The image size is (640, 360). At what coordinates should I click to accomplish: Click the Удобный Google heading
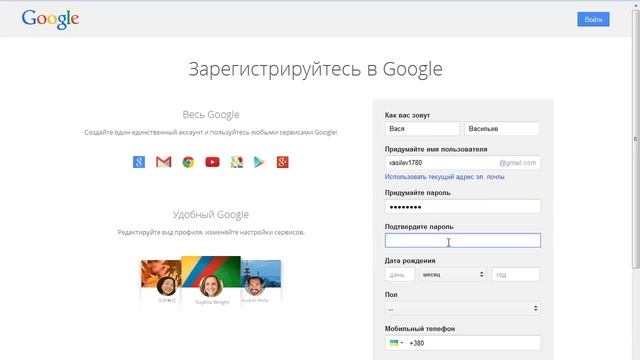[x=211, y=215]
